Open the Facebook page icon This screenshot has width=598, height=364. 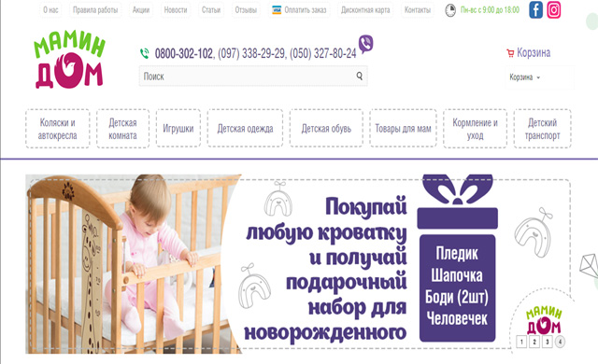535,10
